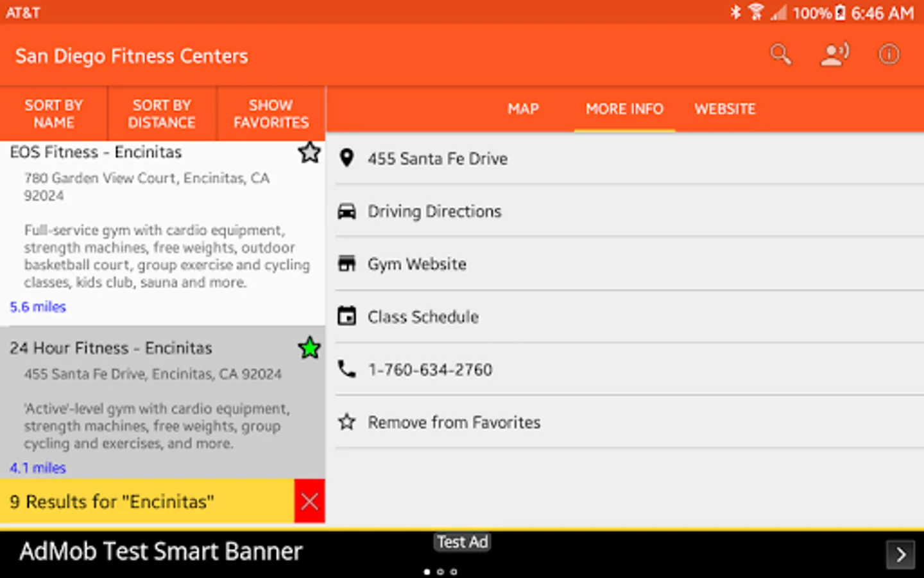Click the cellular signal strength icon
The width and height of the screenshot is (924, 578).
(x=779, y=12)
